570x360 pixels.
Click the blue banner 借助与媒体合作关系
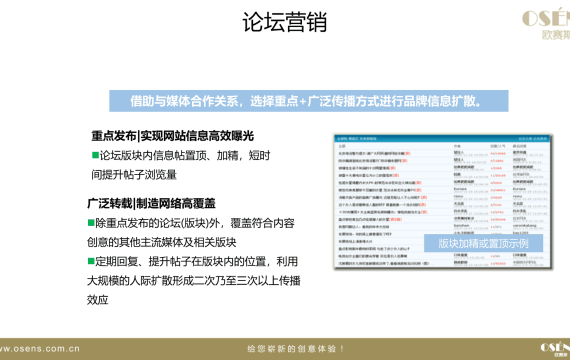(309, 101)
